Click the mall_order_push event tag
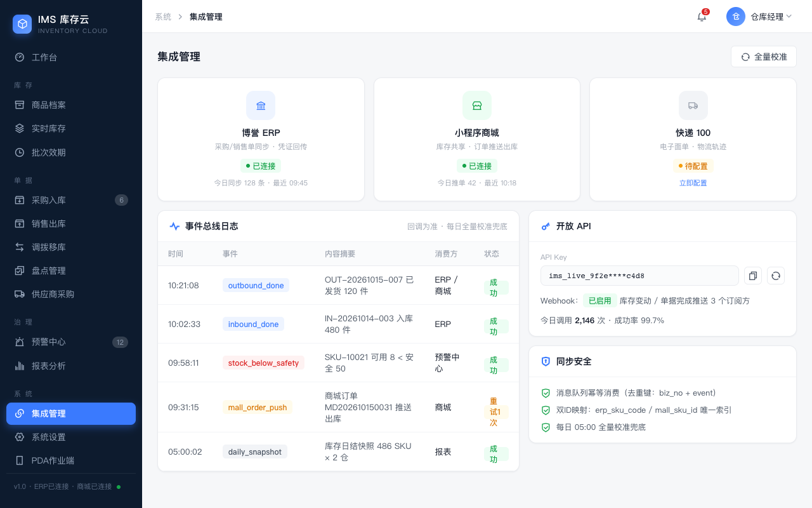Screen dimensions: 812x508 coord(258,407)
